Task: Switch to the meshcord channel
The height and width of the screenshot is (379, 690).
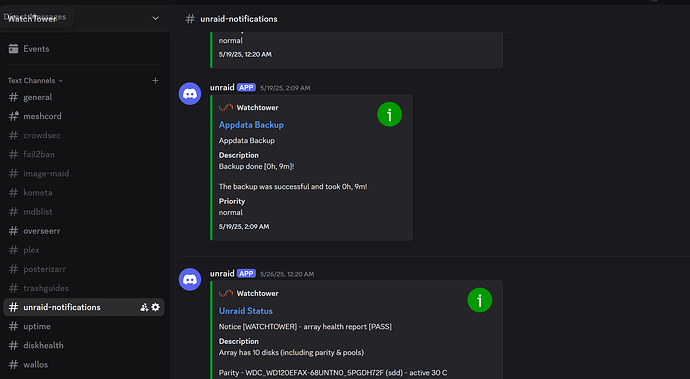Action: (x=84, y=116)
